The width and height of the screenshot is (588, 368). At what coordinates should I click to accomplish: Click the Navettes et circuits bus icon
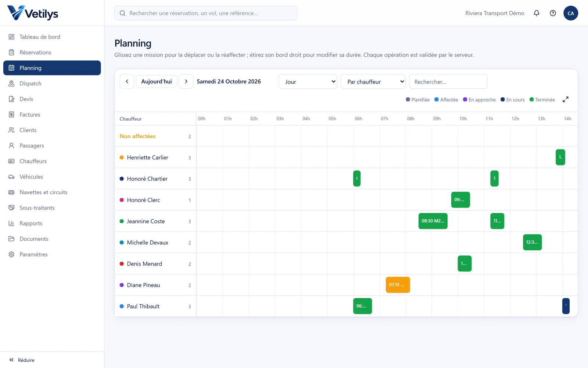click(11, 192)
